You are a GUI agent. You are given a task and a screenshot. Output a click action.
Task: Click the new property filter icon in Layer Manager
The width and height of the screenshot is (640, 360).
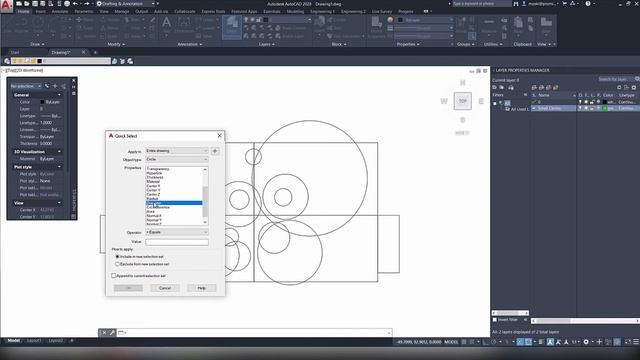pyautogui.click(x=495, y=87)
